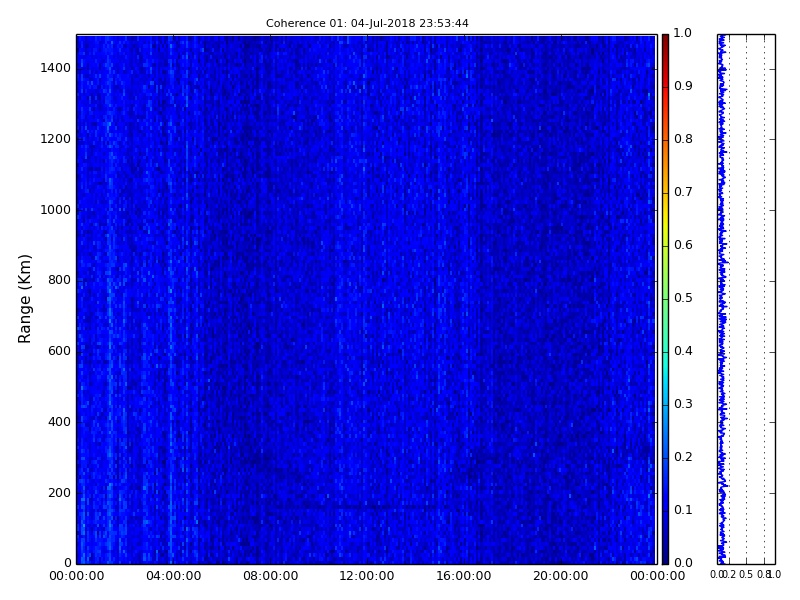Click the colorbar 0.4 value label
Viewport: 800px width, 600px height.
(683, 351)
